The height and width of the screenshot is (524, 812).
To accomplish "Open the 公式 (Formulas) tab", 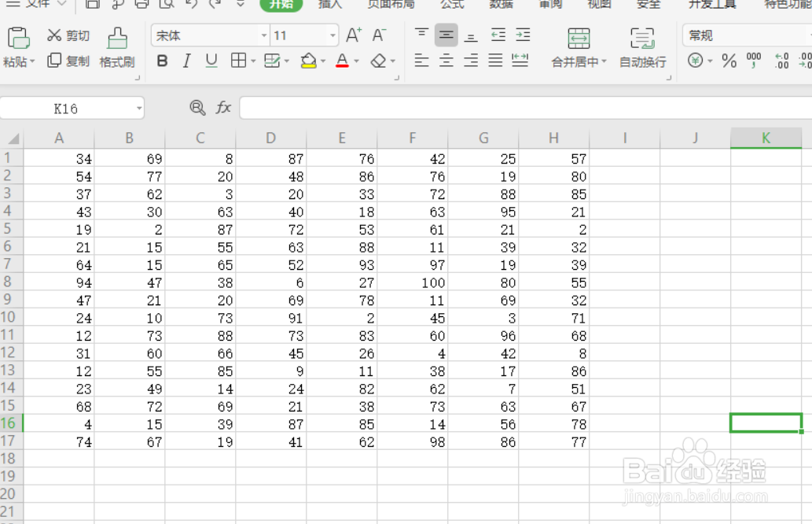I will 451,4.
